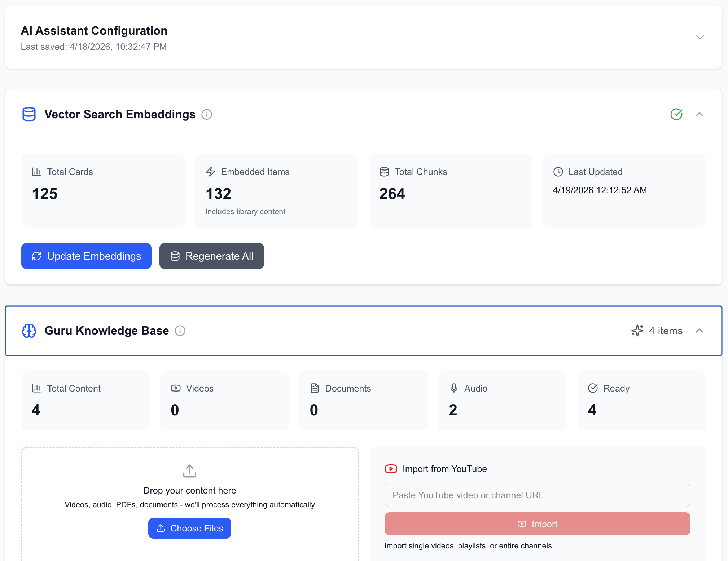728x561 pixels.
Task: Click the red Import button
Action: point(538,524)
